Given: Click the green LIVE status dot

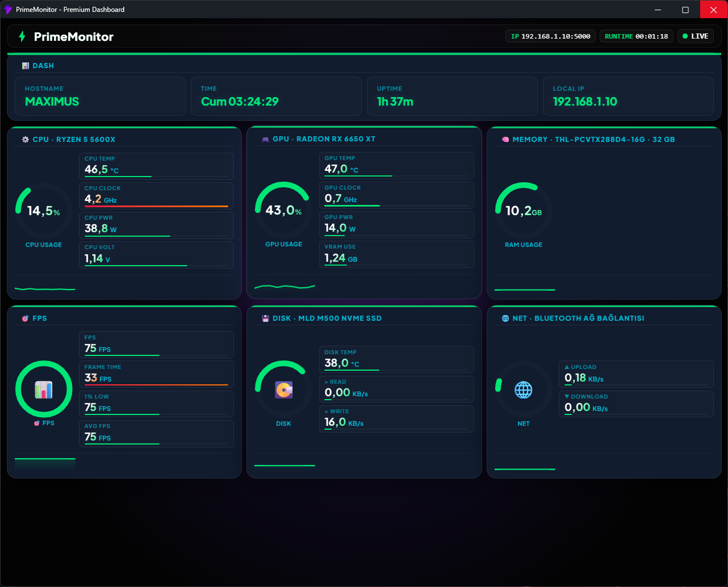Looking at the screenshot, I should click(x=685, y=36).
